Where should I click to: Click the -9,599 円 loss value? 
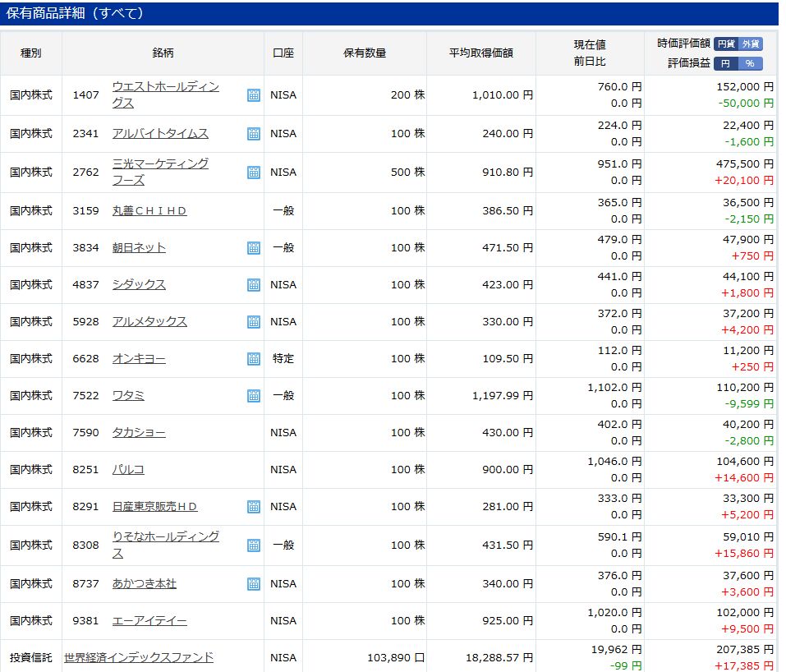coord(749,404)
